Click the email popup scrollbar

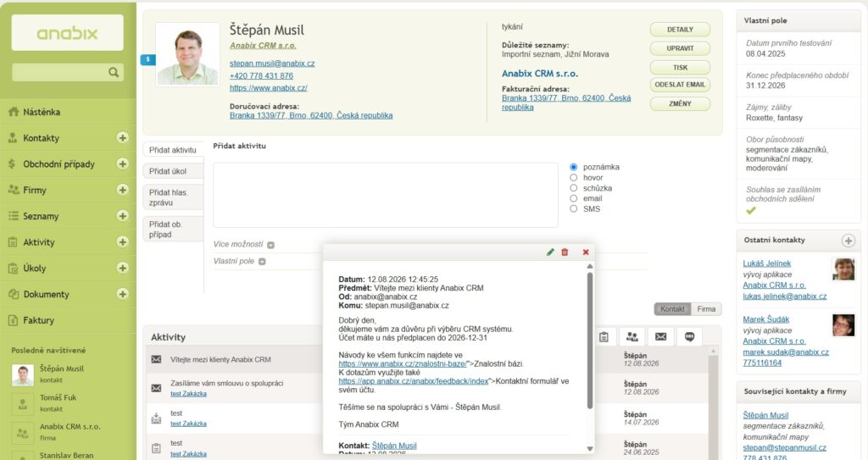click(590, 341)
